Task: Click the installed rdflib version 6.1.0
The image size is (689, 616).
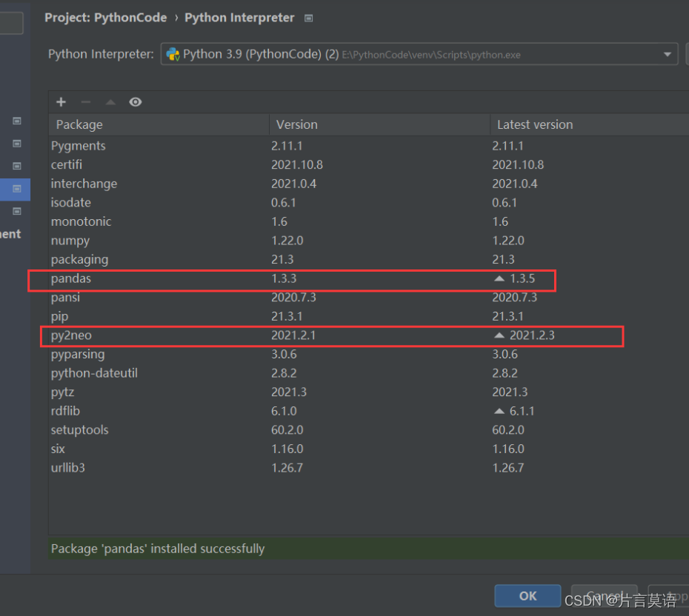Action: (x=284, y=411)
